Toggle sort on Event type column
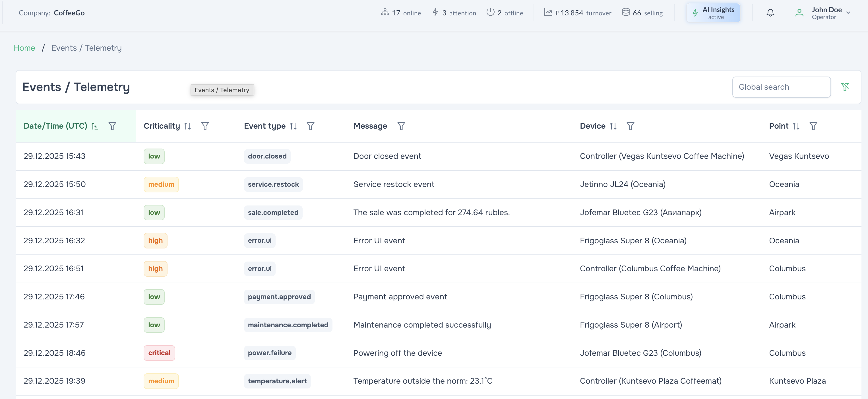Viewport: 868px width, 399px height. coord(293,126)
